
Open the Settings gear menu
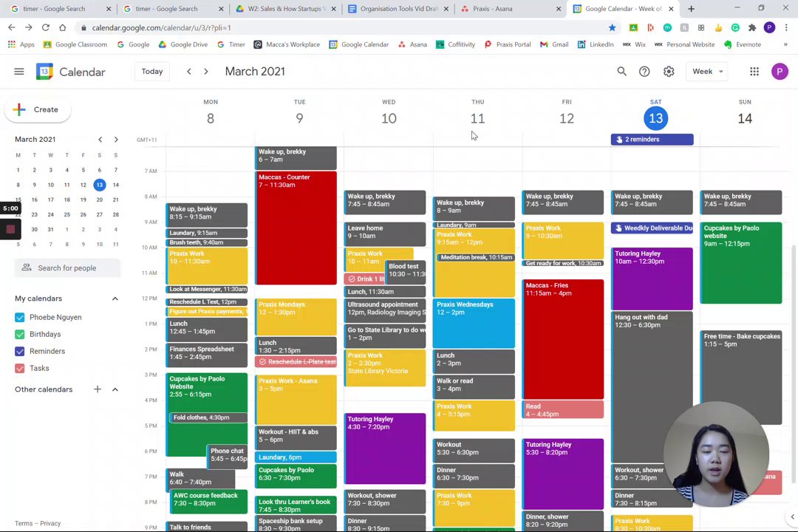(669, 72)
